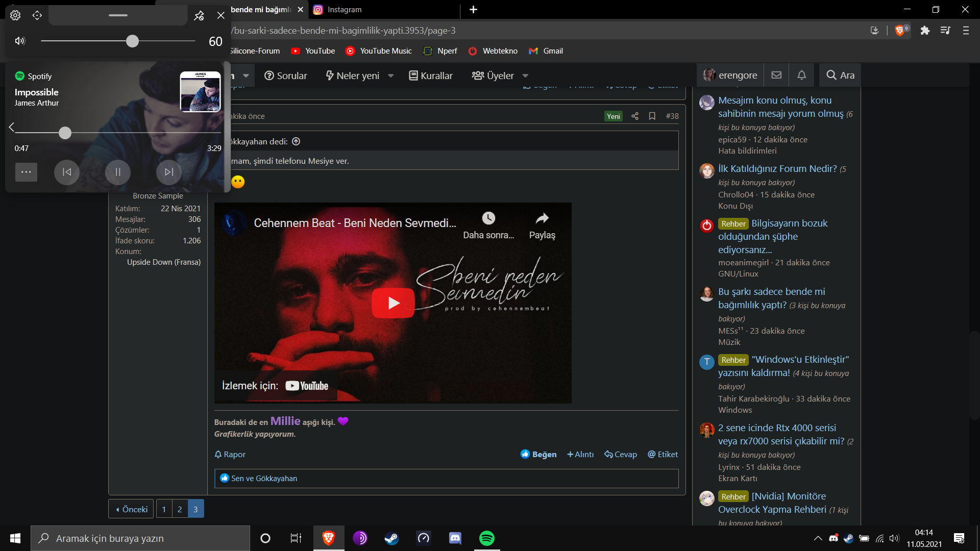The width and height of the screenshot is (980, 551).
Task: Click Paylaş share icon on video
Action: (542, 225)
